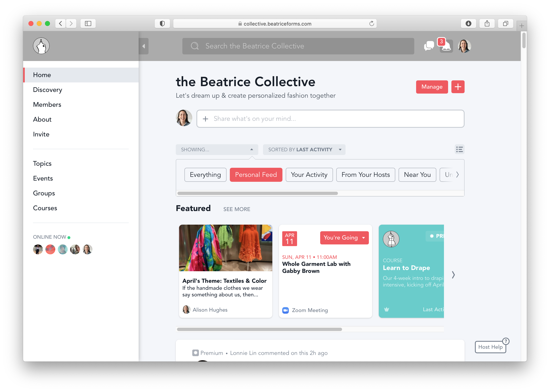Open Invite in sidebar
Screen dimensions: 550x392
tap(81, 134)
